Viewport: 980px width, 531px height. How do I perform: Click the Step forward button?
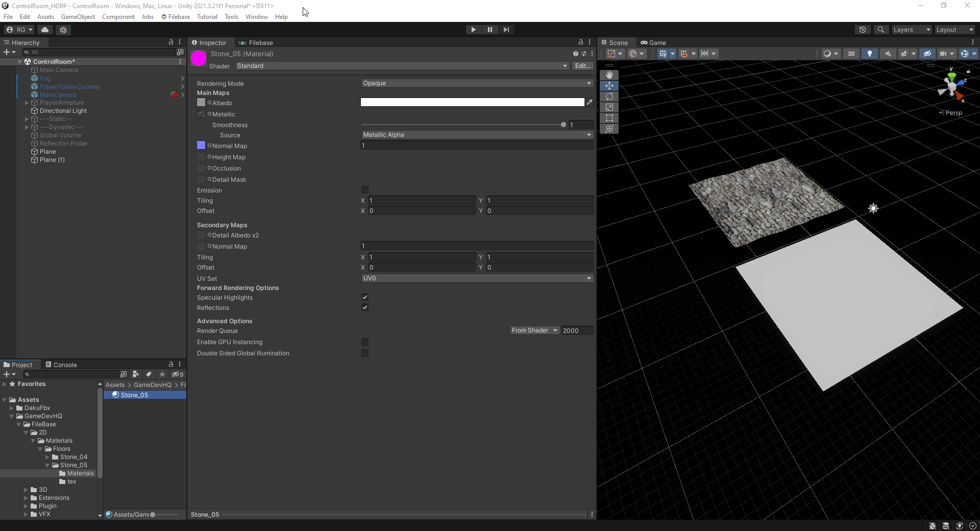pos(506,30)
